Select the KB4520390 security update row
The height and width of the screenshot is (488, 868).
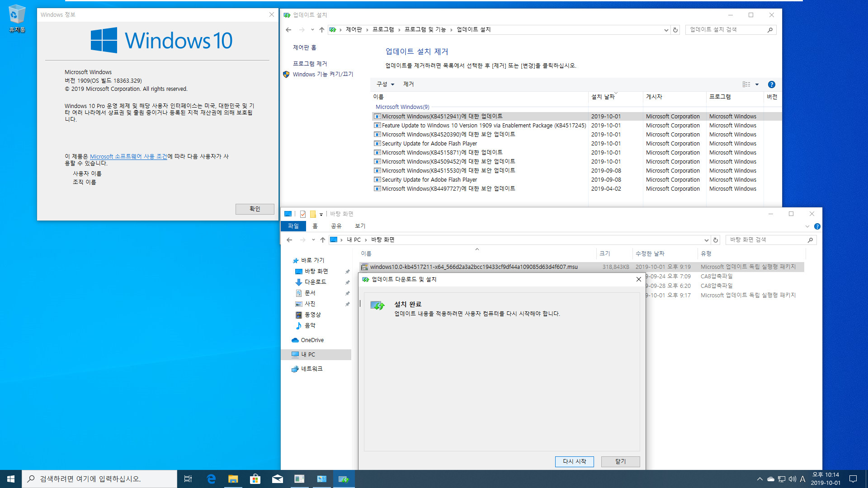click(x=576, y=135)
